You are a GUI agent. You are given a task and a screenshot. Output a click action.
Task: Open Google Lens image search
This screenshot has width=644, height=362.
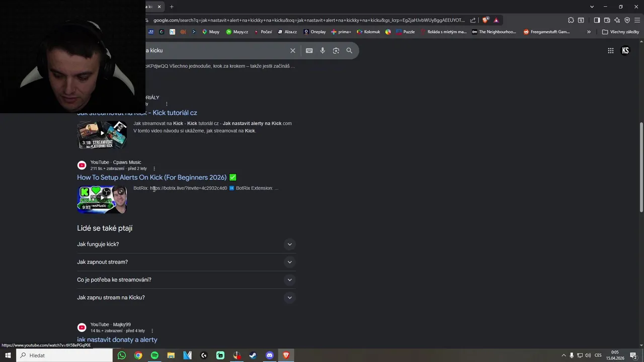pyautogui.click(x=336, y=50)
